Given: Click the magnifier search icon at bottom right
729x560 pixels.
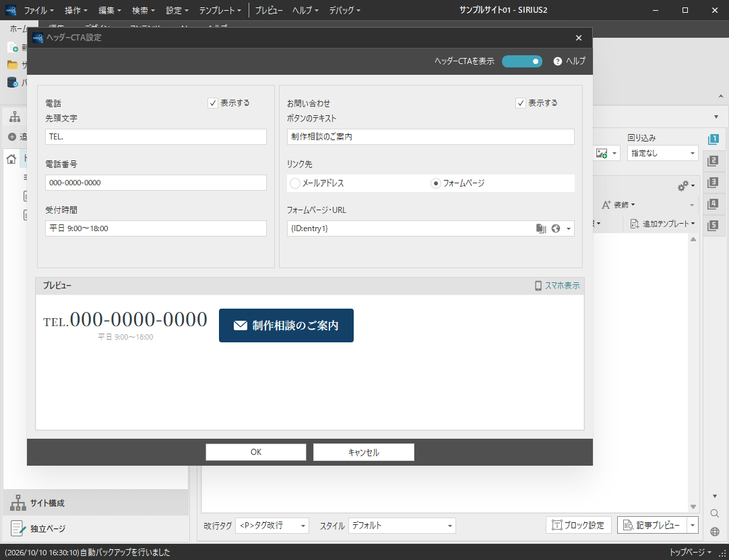Looking at the screenshot, I should 715,514.
